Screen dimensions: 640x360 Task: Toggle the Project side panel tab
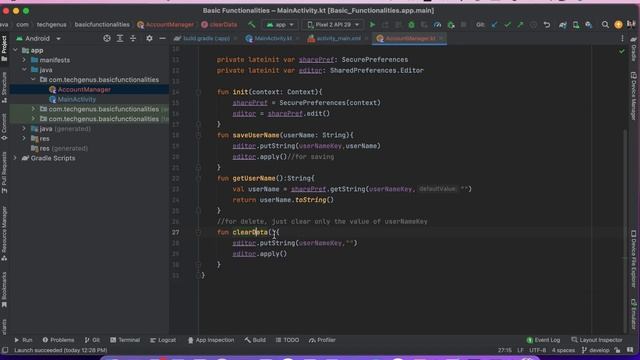[x=4, y=48]
